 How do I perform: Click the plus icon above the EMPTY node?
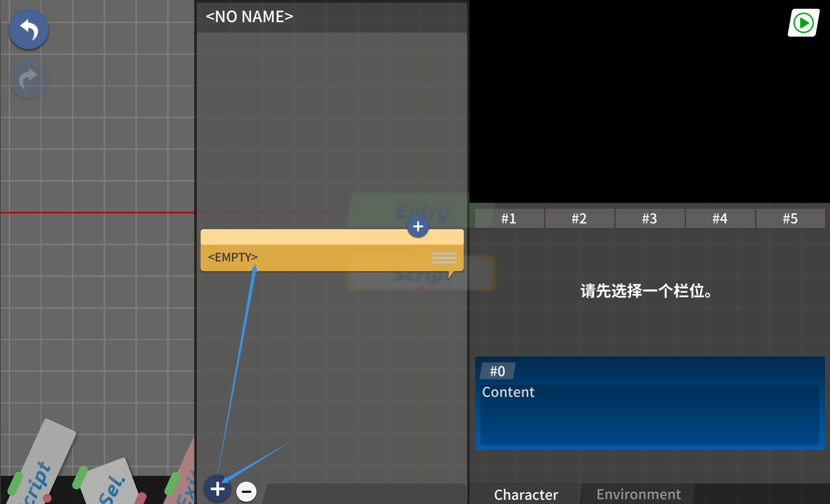[418, 227]
